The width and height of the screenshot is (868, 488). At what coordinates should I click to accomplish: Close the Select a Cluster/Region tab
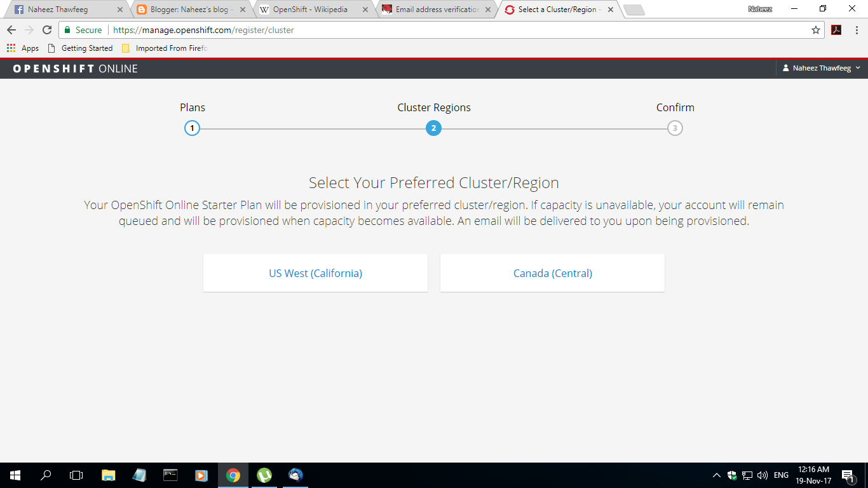pos(611,10)
